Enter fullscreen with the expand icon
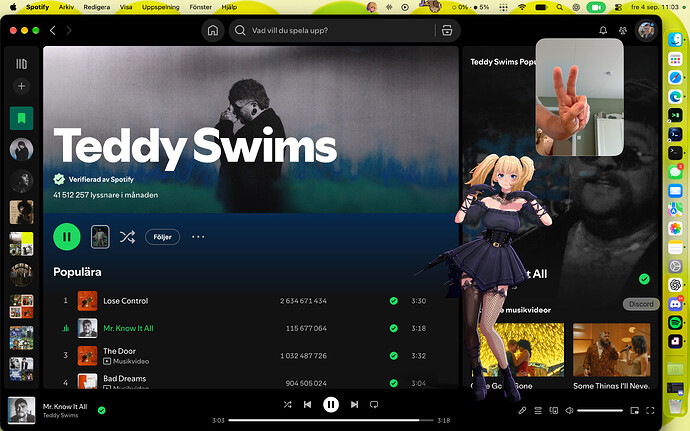The width and height of the screenshot is (690, 431). (x=650, y=410)
